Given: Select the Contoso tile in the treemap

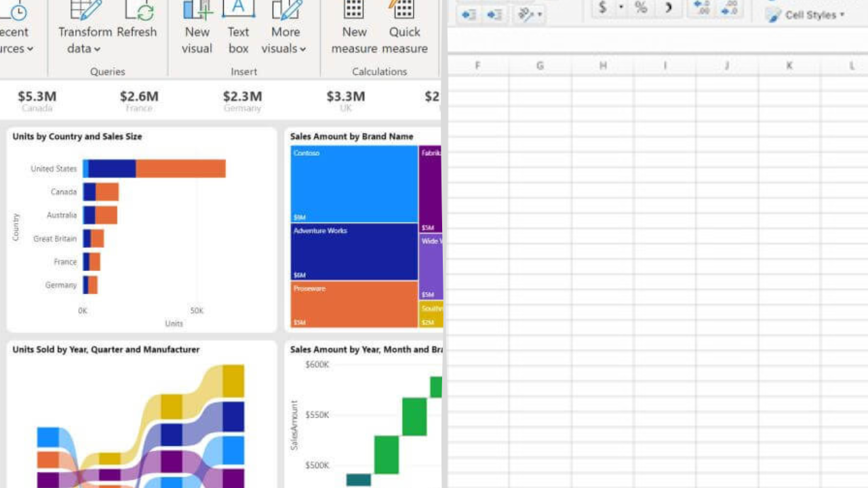Looking at the screenshot, I should tap(353, 183).
